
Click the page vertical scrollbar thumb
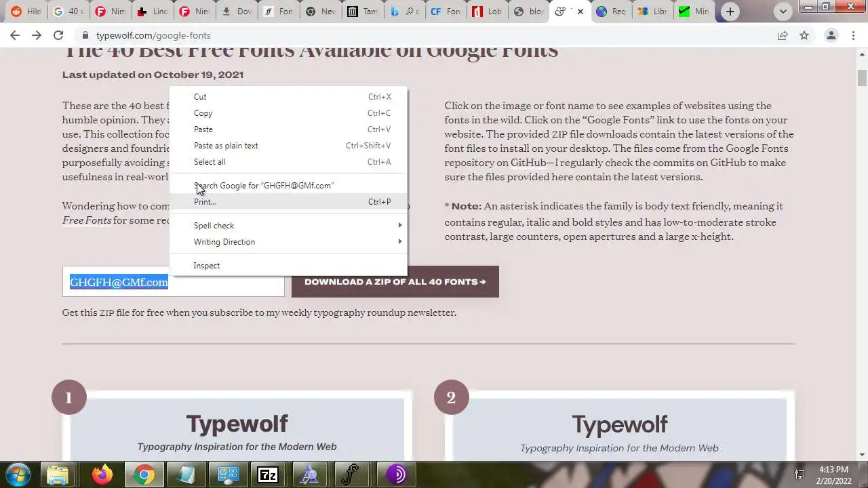click(x=862, y=77)
